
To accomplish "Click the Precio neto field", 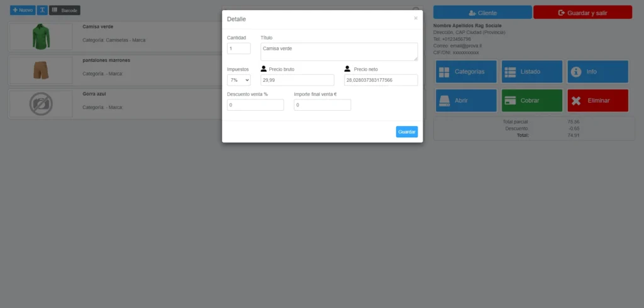I will pyautogui.click(x=380, y=80).
